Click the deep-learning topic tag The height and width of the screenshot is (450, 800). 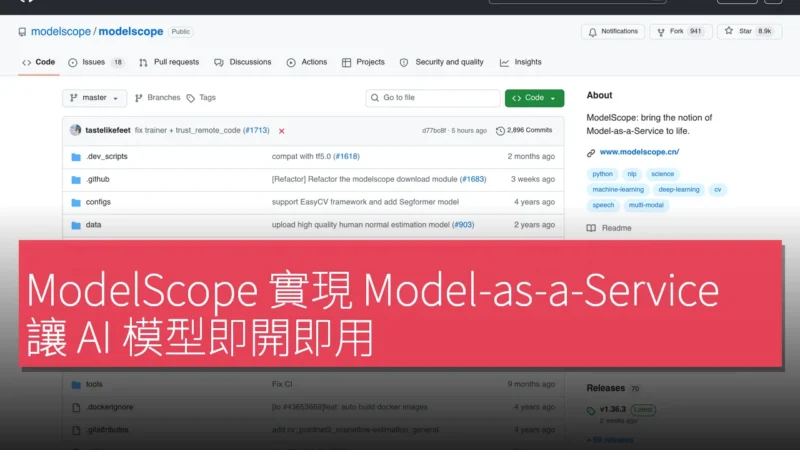point(679,190)
